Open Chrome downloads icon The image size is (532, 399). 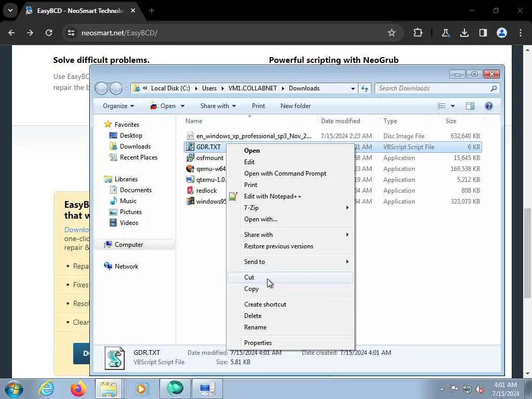[x=464, y=33]
